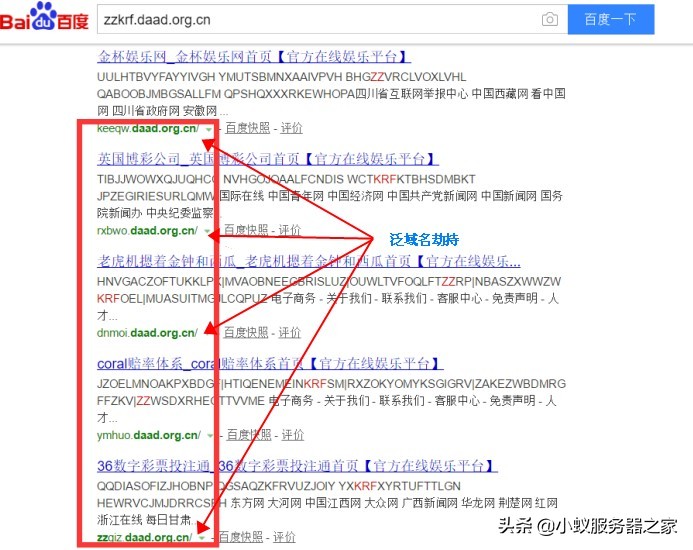This screenshot has height=550, width=693.
Task: Click 评价 for keeqw.daad.org.cn result
Action: [292, 128]
